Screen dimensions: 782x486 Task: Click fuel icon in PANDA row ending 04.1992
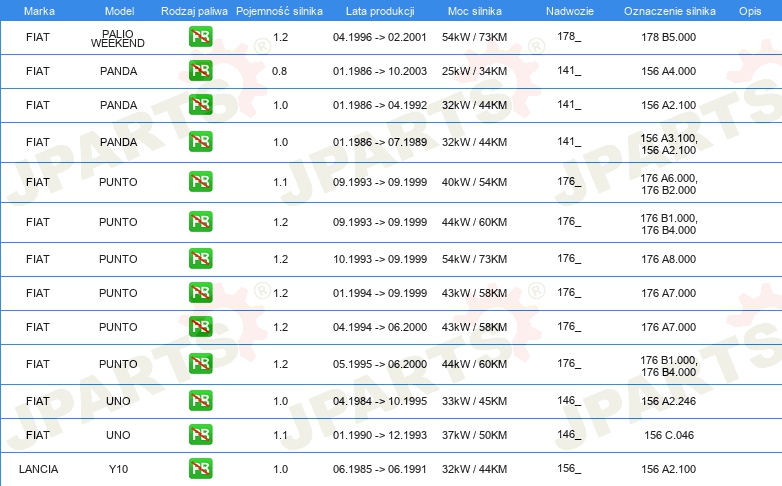coord(200,104)
